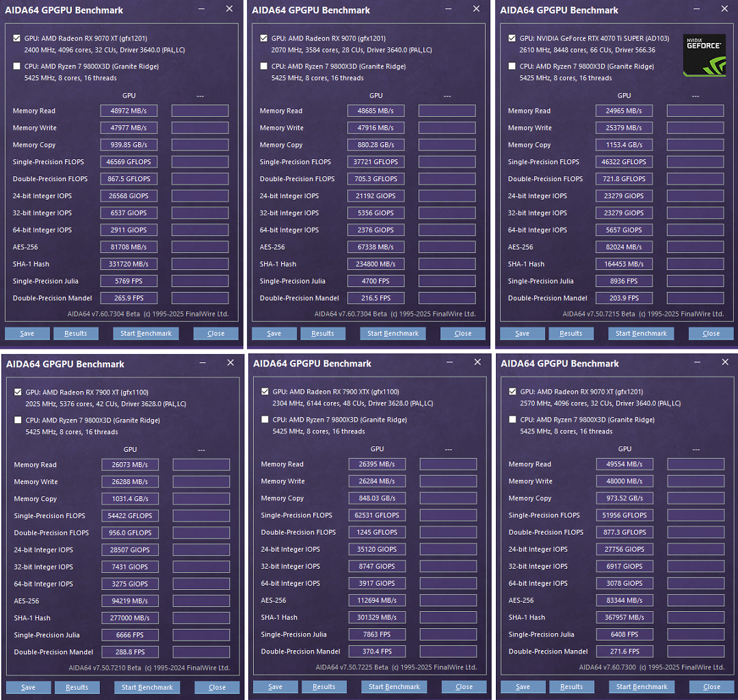This screenshot has width=738, height=700.
Task: Select the 367957 MB/s SHA-1 Hash value
Action: click(624, 617)
